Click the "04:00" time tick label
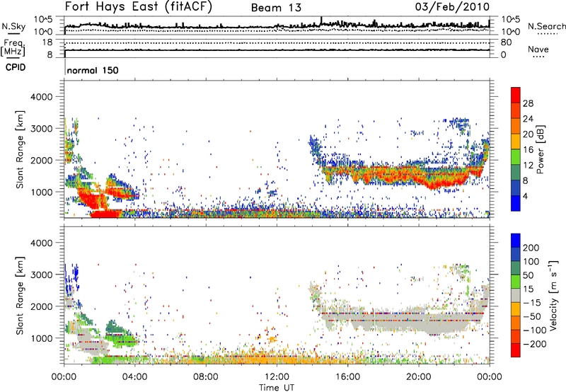The image size is (566, 392). tap(135, 377)
